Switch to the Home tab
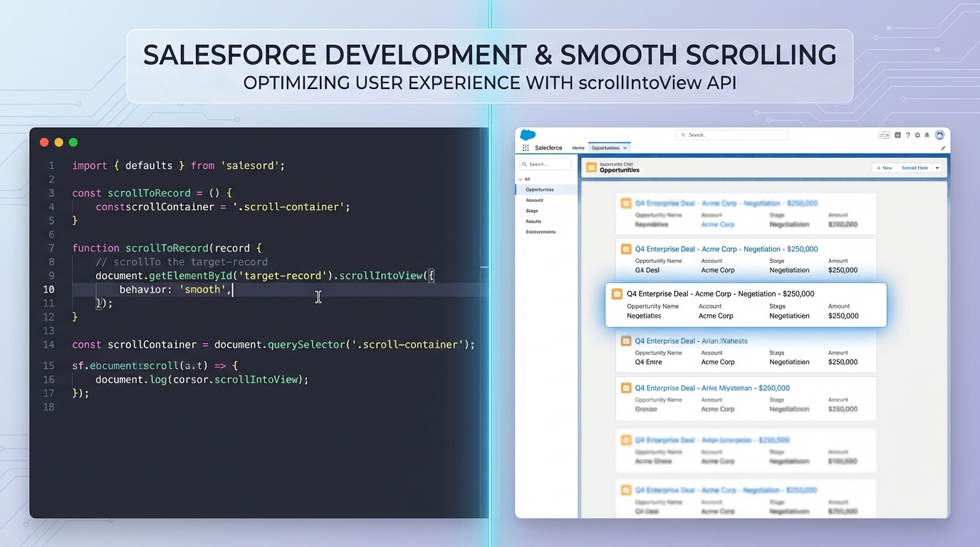980x547 pixels. pos(578,147)
